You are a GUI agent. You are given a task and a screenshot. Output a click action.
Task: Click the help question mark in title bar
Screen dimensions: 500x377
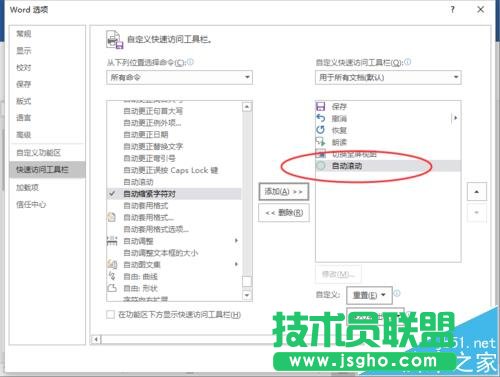[452, 10]
